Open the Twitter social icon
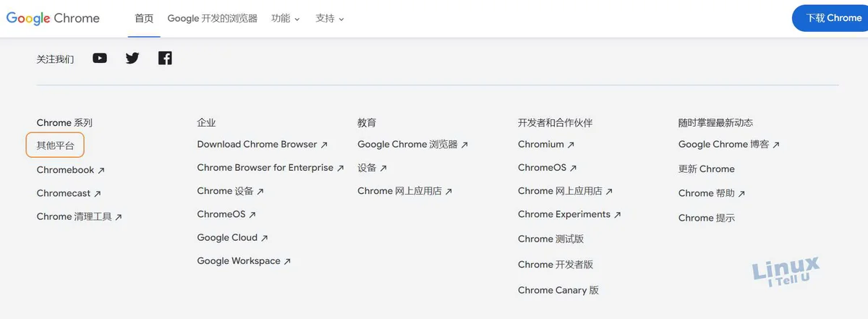The width and height of the screenshot is (868, 319). click(x=132, y=58)
